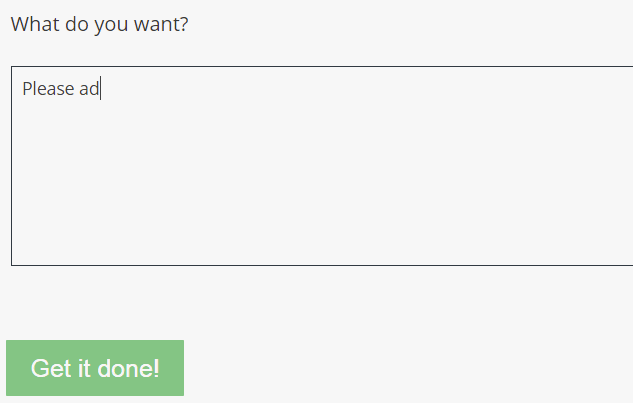The height and width of the screenshot is (403, 633).
Task: Set caret at end of Please ad text
Action: [x=100, y=88]
